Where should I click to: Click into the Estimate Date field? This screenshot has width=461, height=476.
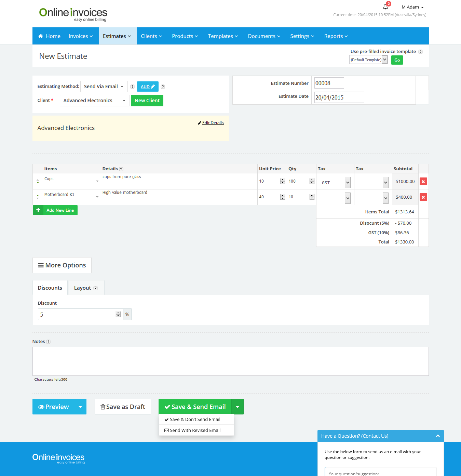339,97
